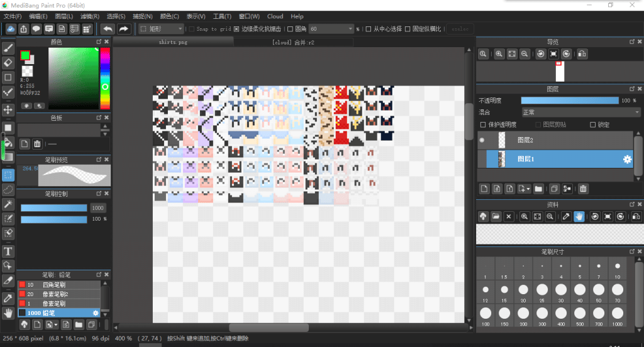The height and width of the screenshot is (347, 644).
Task: Select the Magic Wand tool
Action: tap(8, 204)
